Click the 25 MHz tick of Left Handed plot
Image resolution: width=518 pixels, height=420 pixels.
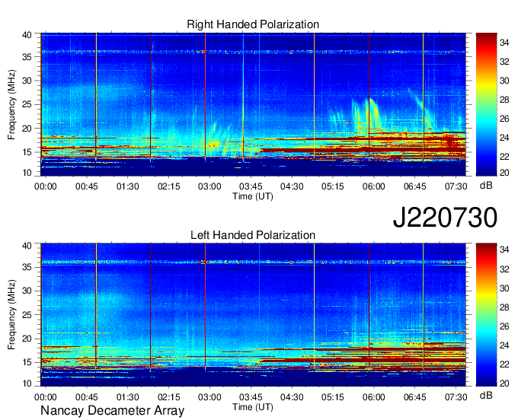[x=27, y=315]
